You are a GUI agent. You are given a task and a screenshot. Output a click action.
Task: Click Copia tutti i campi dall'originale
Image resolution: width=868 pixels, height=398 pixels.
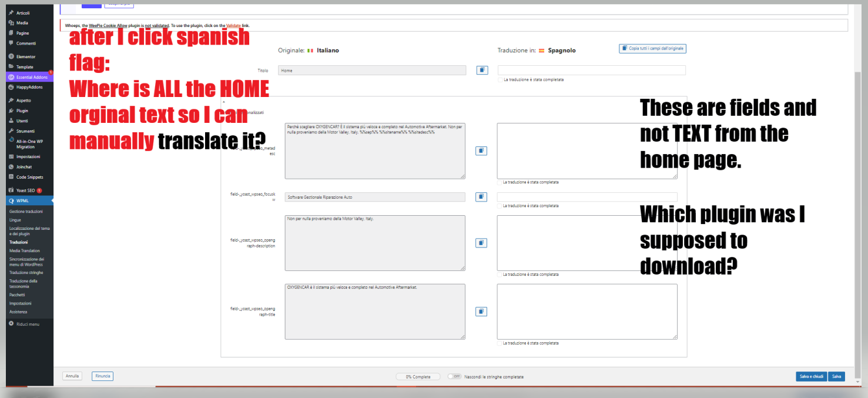(x=652, y=49)
